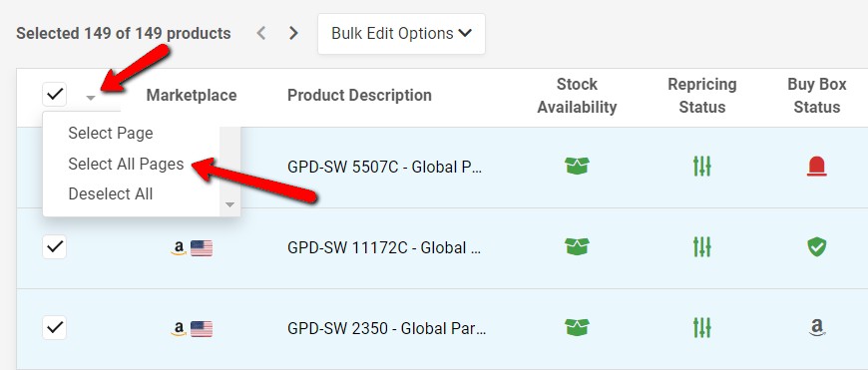Image resolution: width=868 pixels, height=370 pixels.
Task: Click stock availability box icon for GPD-SW 5507C
Action: (577, 166)
